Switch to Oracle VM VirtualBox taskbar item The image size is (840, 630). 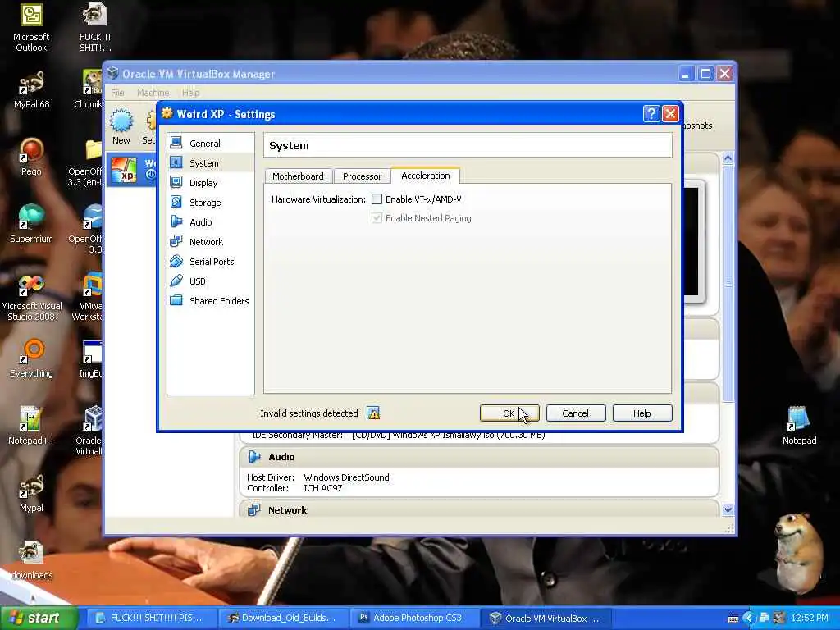(x=546, y=618)
